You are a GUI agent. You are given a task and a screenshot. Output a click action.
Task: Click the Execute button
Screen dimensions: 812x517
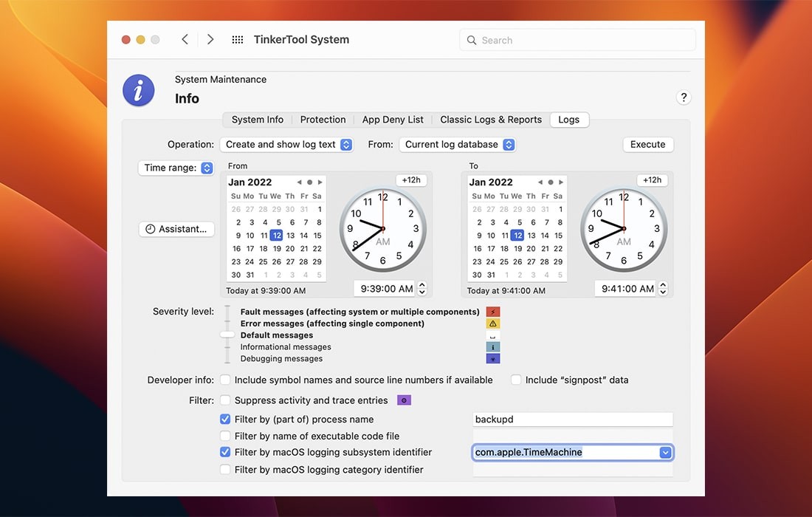pos(647,144)
